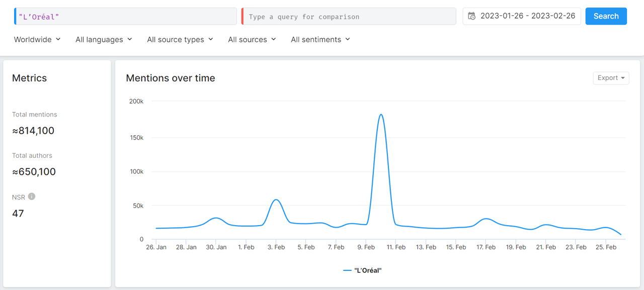Click the Total mentions value
The width and height of the screenshot is (644, 290).
point(33,131)
